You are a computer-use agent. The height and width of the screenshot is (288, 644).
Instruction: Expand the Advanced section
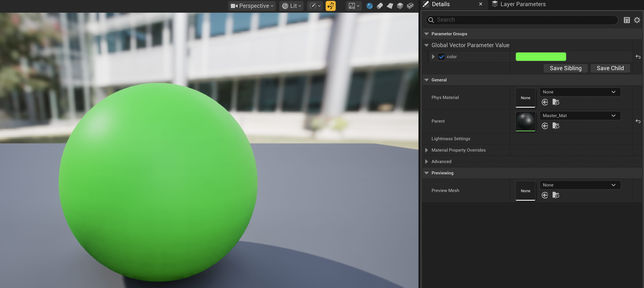(x=427, y=162)
